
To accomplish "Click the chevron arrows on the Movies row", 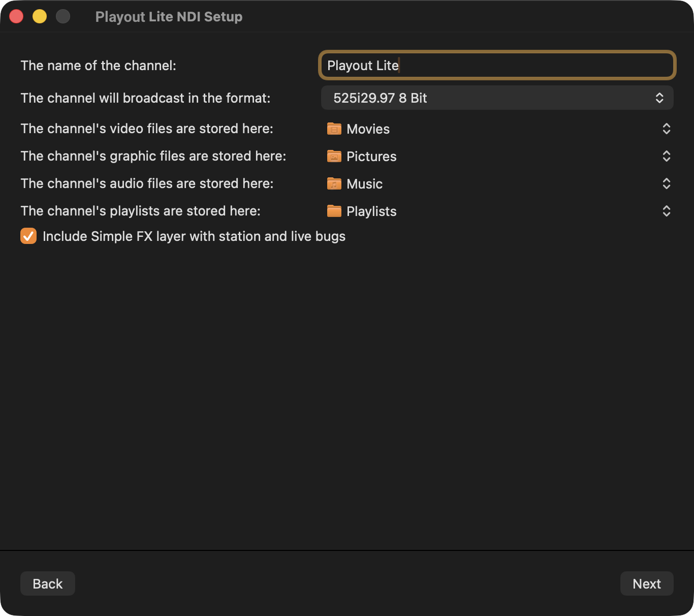I will pyautogui.click(x=667, y=129).
